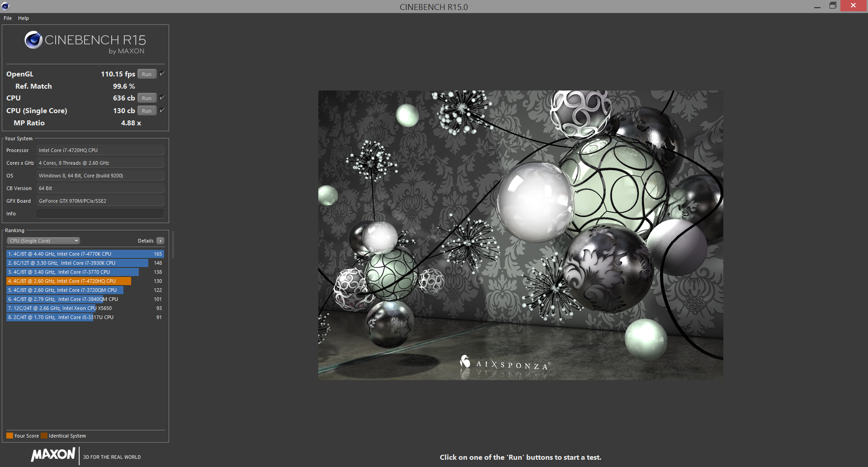This screenshot has height=467, width=868.
Task: Select highlighted ranking row 4 i7-4720HQ
Action: pos(85,281)
